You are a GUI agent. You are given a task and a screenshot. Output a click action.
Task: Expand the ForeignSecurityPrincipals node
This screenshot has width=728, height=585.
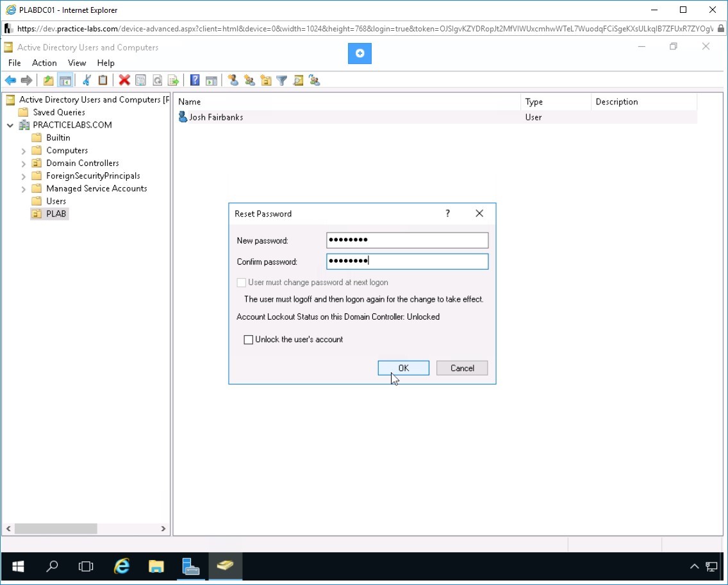(x=23, y=176)
